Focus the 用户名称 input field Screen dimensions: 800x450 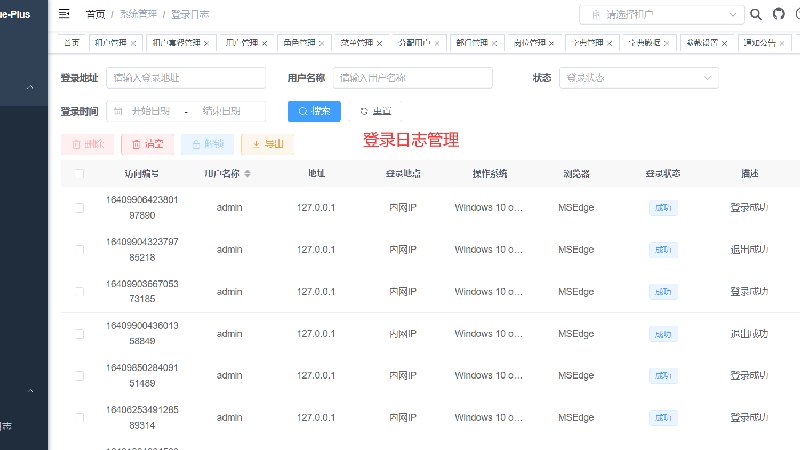point(413,78)
